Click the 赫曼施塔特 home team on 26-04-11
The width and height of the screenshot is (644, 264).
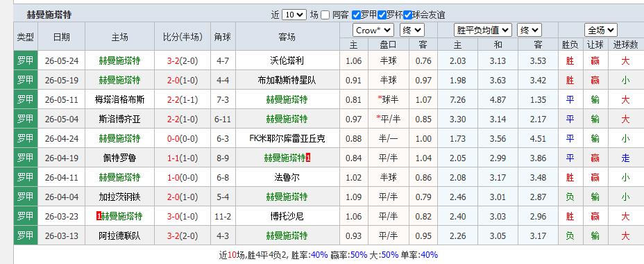(120, 177)
